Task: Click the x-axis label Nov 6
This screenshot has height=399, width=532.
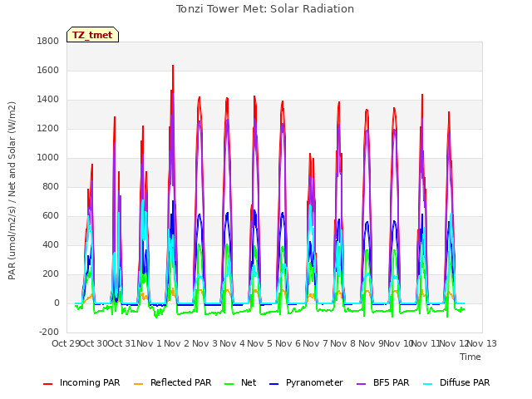Action: [x=288, y=343]
